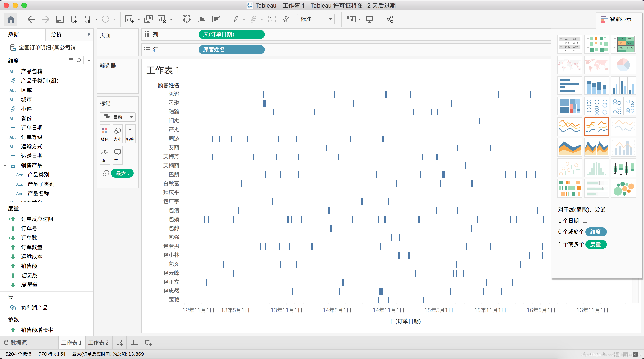The height and width of the screenshot is (359, 644).
Task: Choose the text table chart in Show Me
Action: coord(570,44)
